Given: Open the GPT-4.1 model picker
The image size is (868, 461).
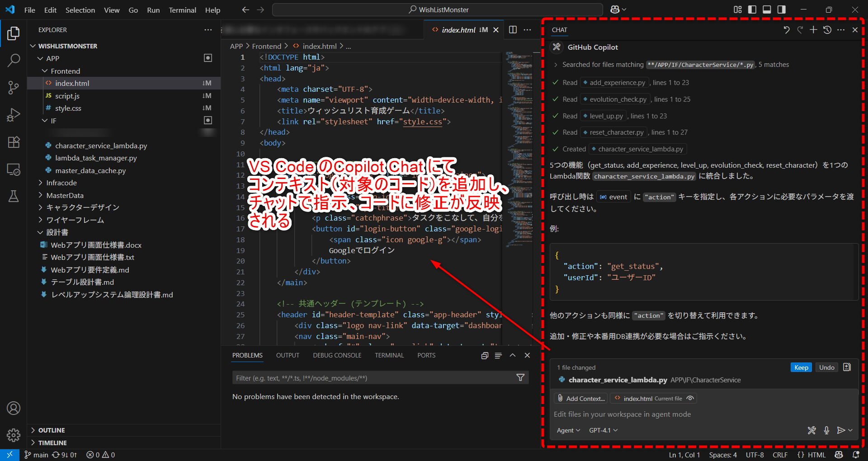Looking at the screenshot, I should (603, 430).
